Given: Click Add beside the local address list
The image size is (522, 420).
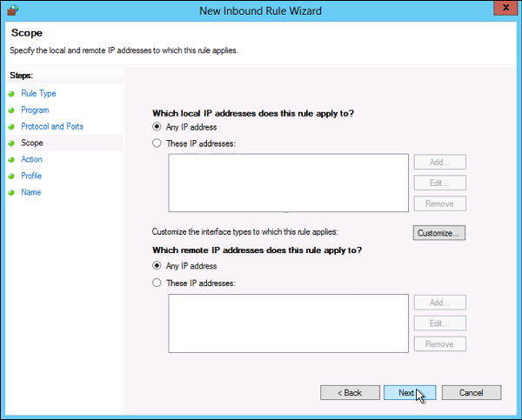Looking at the screenshot, I should coord(439,162).
